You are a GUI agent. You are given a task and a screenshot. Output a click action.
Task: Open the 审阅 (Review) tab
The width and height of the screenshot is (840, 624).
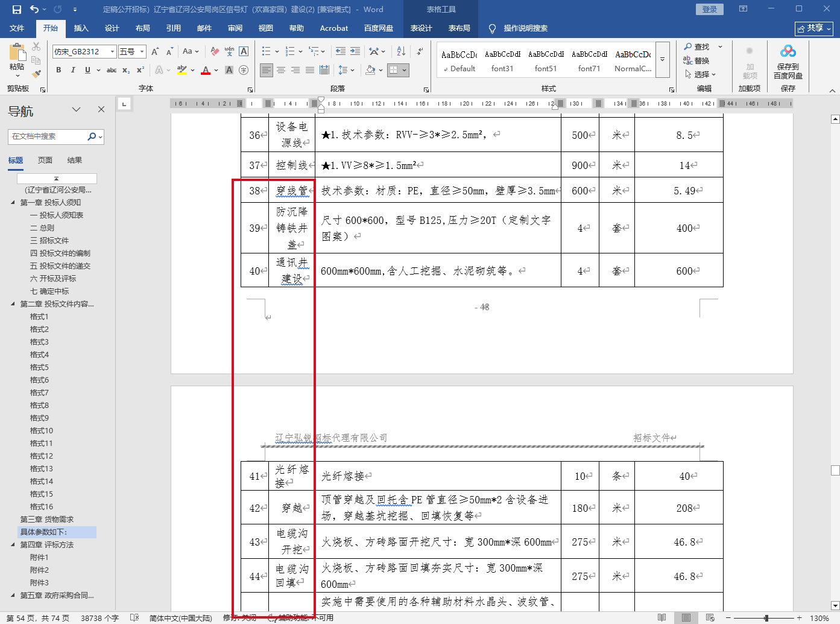tap(235, 28)
